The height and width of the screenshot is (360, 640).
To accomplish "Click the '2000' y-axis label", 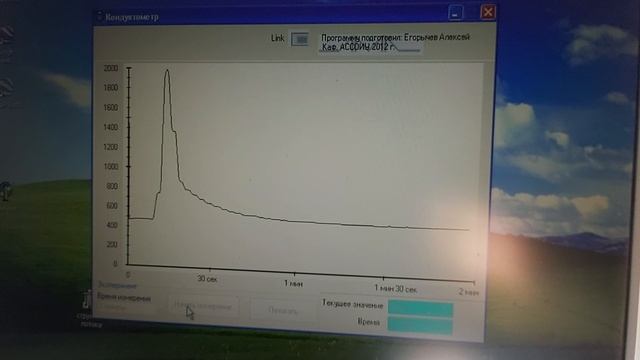I will (111, 68).
